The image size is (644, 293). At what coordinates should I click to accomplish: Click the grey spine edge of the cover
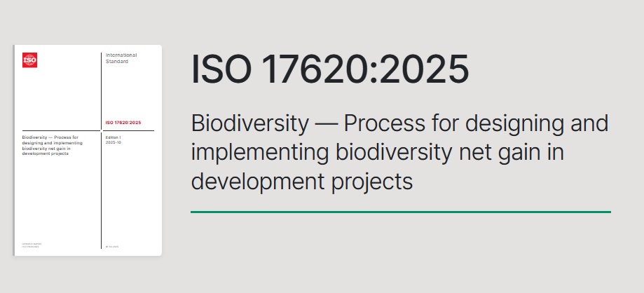click(15, 151)
